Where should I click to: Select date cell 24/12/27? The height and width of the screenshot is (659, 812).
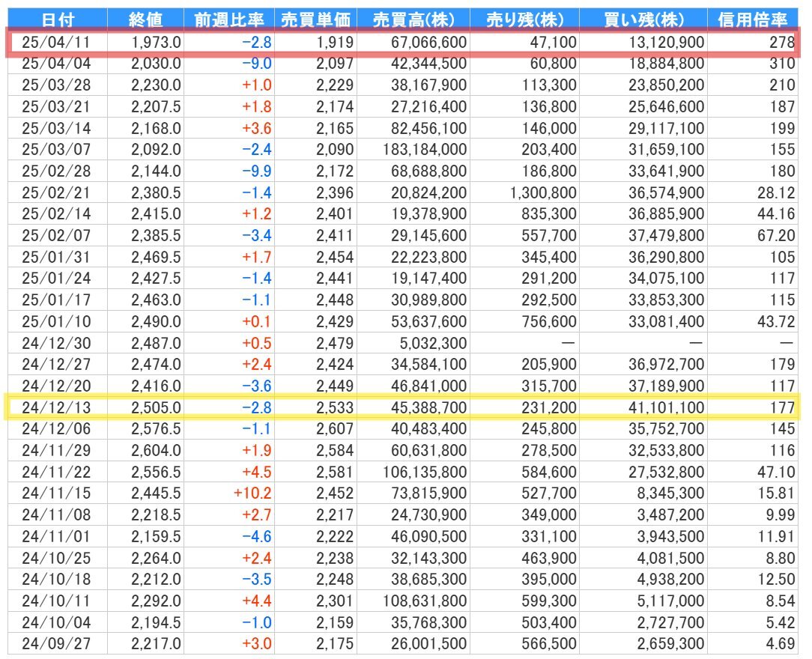click(x=56, y=365)
